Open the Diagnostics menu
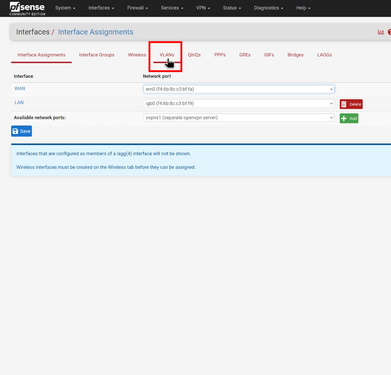Viewport: 391px width, 375px height. [268, 8]
